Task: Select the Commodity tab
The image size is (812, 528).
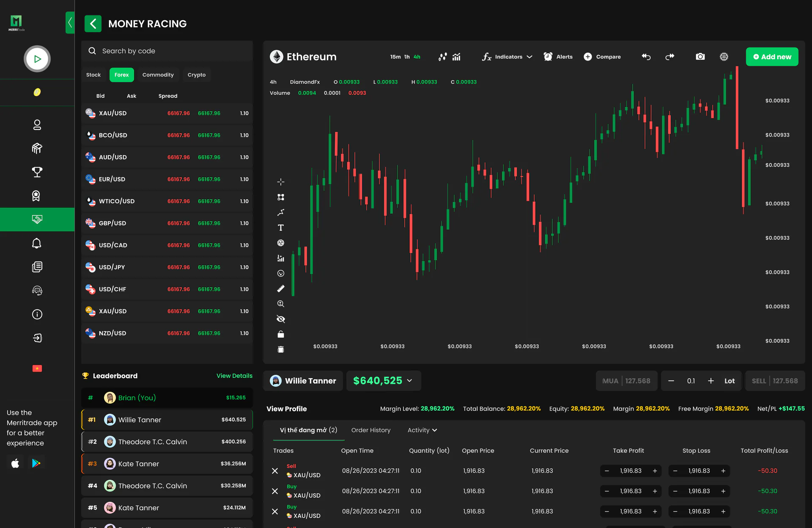Action: [x=158, y=75]
